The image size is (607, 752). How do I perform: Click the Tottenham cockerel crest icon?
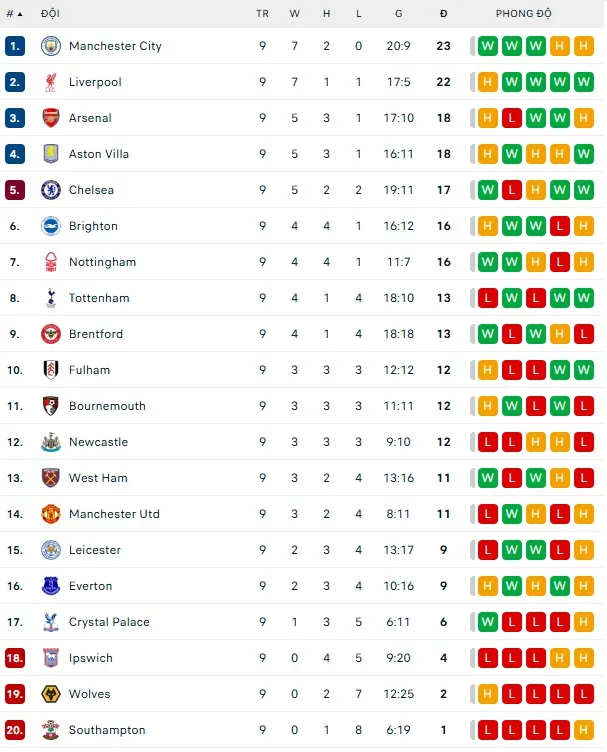click(51, 298)
